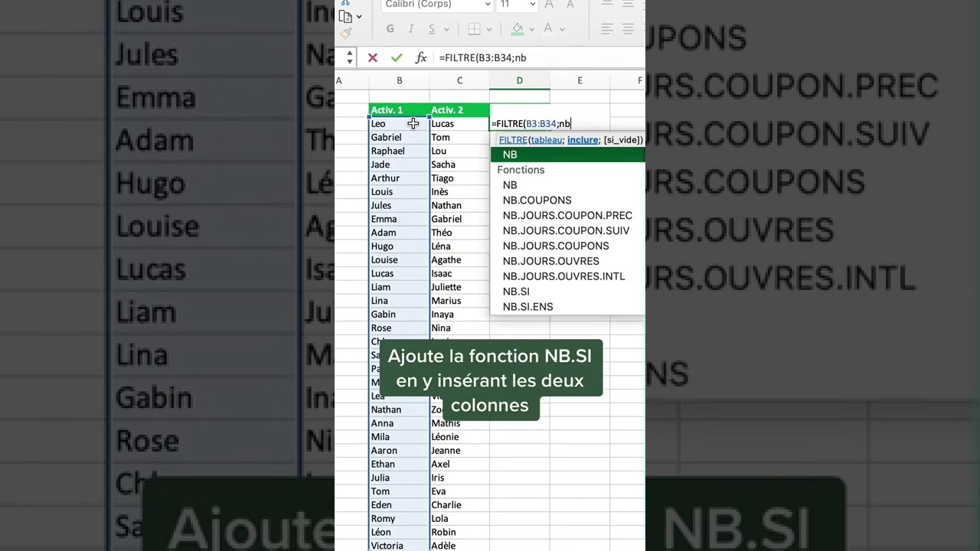Select column D header
Image resolution: width=980 pixels, height=551 pixels.
[519, 80]
